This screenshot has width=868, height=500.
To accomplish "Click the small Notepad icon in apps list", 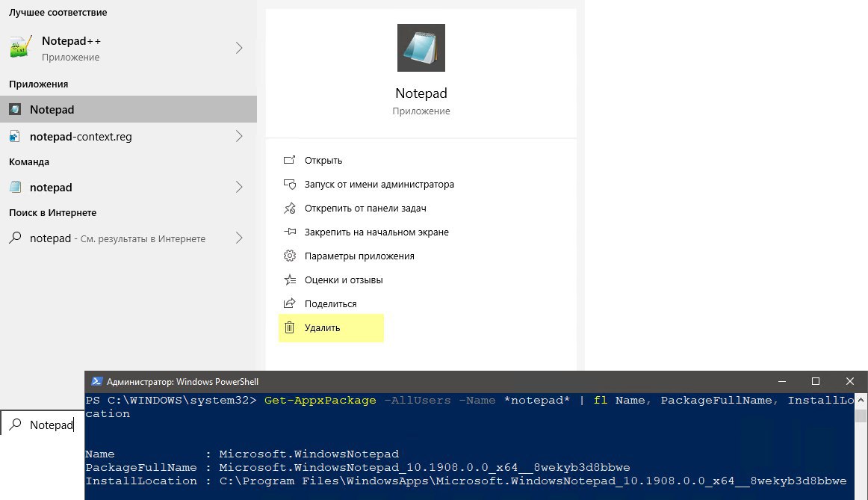I will pos(15,109).
